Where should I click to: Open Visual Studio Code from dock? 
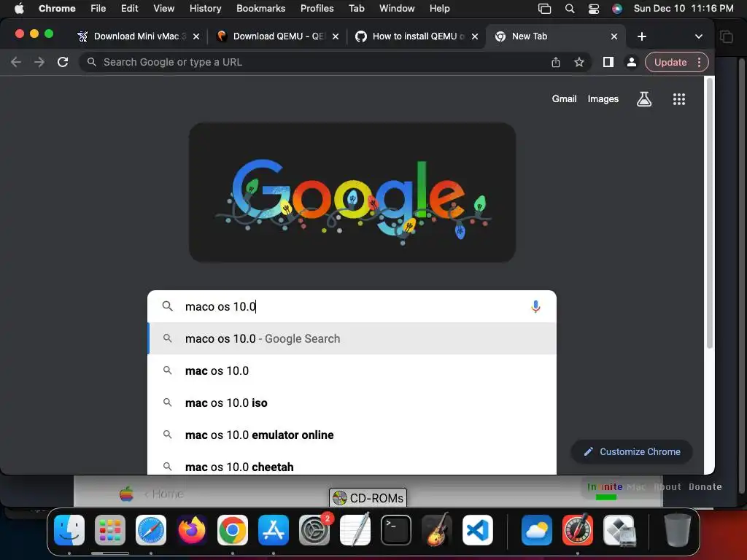pyautogui.click(x=478, y=530)
